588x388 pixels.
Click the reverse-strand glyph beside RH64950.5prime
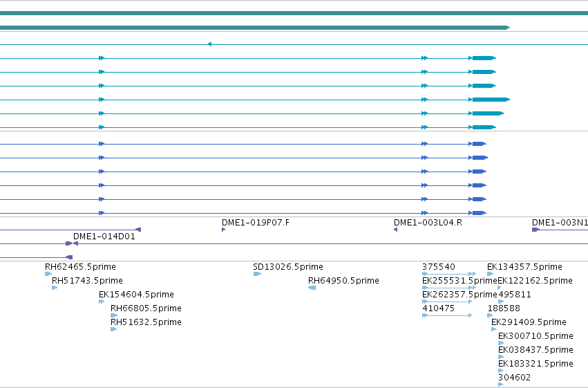click(x=312, y=288)
